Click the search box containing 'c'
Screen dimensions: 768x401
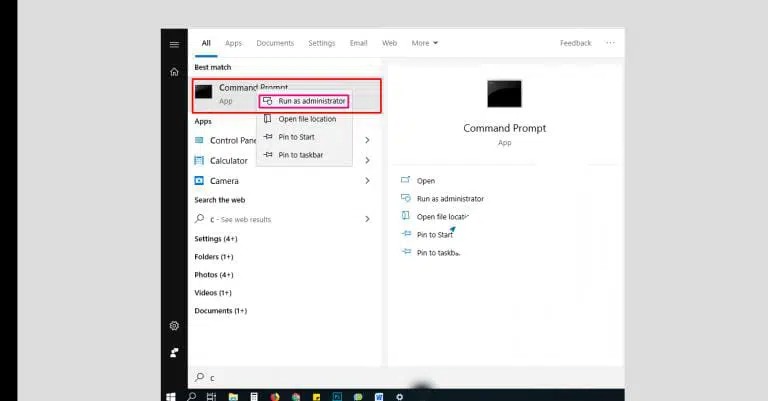(x=406, y=377)
